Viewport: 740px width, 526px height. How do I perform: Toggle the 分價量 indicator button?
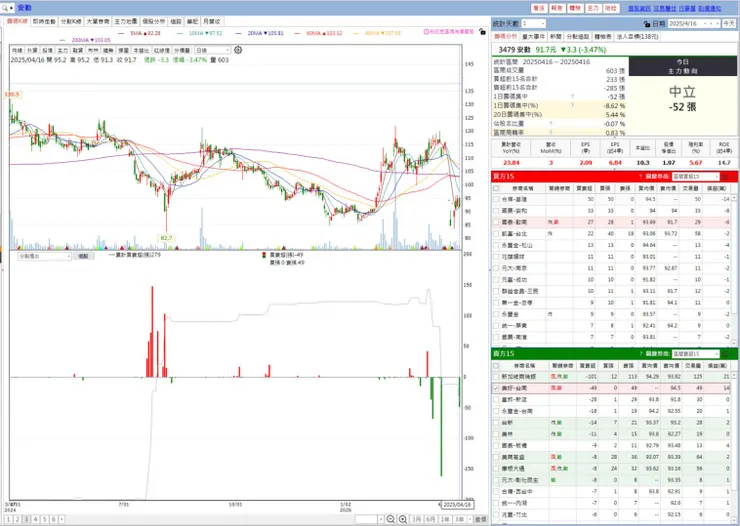[x=182, y=50]
